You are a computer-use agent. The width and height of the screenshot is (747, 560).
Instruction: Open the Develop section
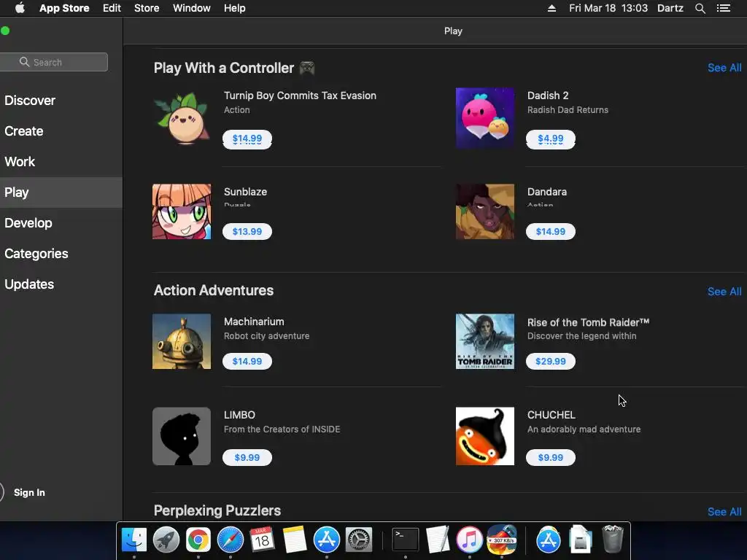28,223
